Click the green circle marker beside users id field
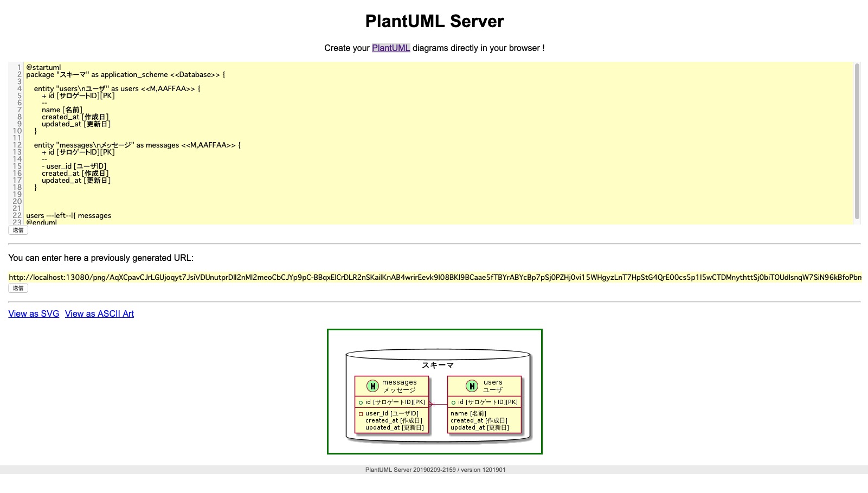Image resolution: width=868 pixels, height=493 pixels. pos(453,402)
